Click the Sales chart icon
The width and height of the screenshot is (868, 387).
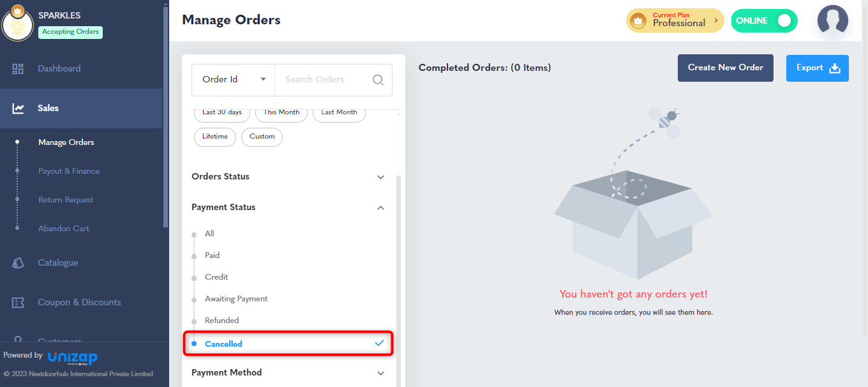18,109
